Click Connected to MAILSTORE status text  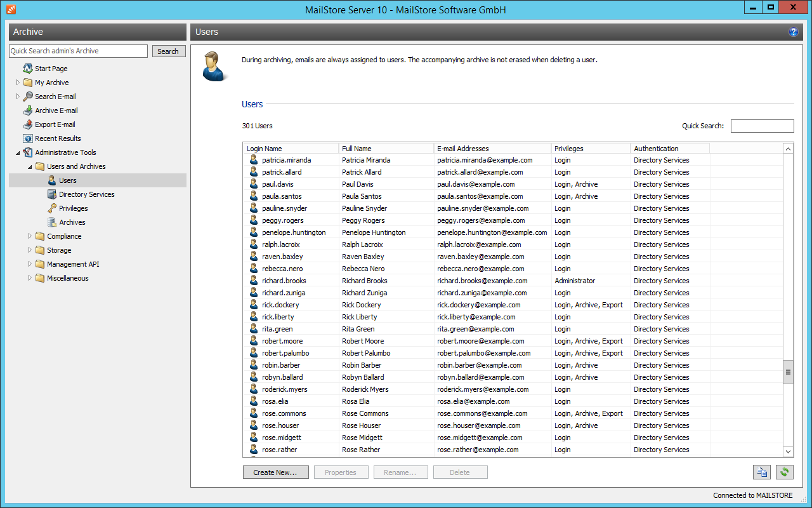753,495
